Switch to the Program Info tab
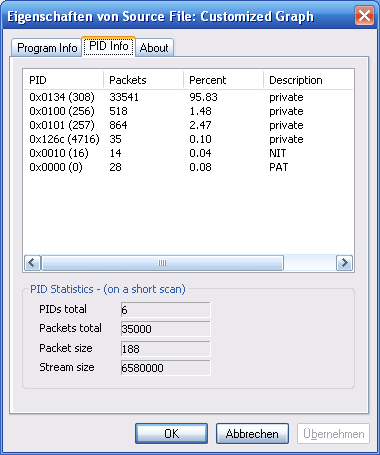Viewport: 380px width, 455px height. [47, 48]
